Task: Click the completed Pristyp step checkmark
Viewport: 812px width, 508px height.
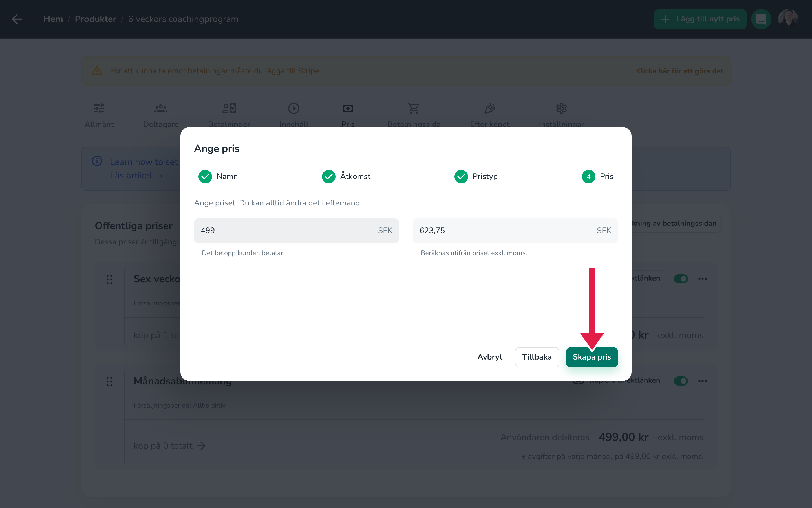Action: [x=461, y=176]
